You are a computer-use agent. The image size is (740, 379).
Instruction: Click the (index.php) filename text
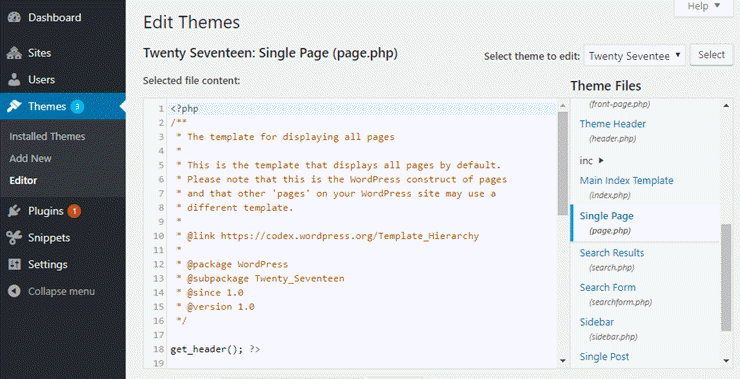pos(609,195)
